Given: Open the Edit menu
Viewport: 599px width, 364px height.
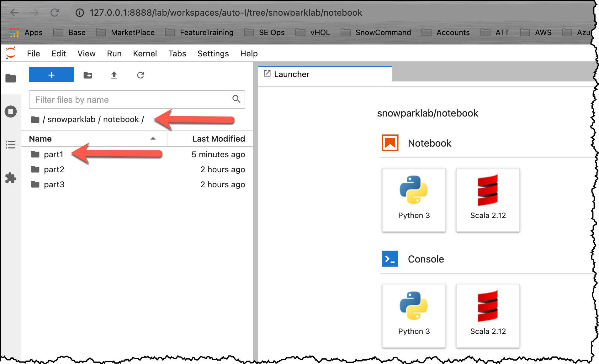Looking at the screenshot, I should coord(59,54).
